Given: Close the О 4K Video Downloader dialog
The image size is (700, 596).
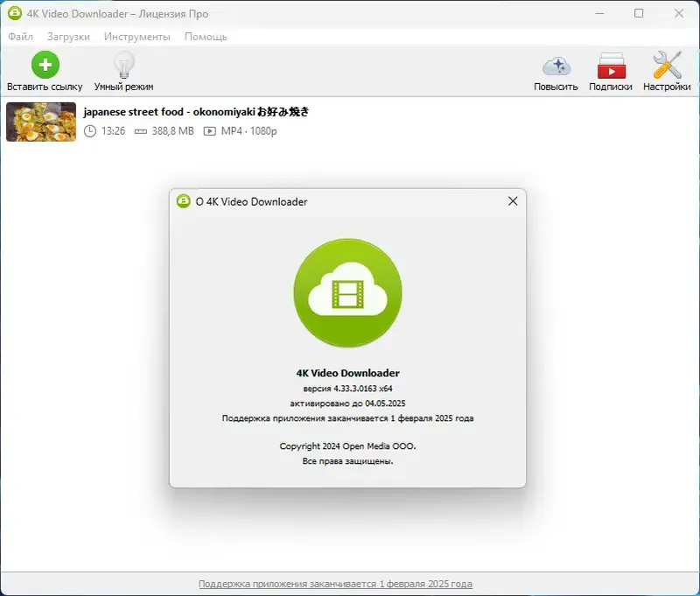Looking at the screenshot, I should (512, 201).
